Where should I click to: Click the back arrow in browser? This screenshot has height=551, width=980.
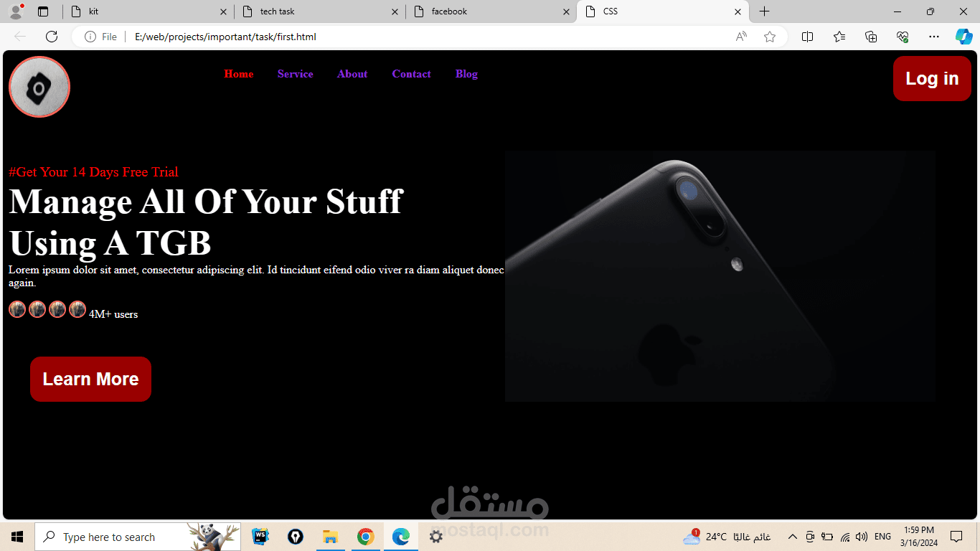coord(20,37)
